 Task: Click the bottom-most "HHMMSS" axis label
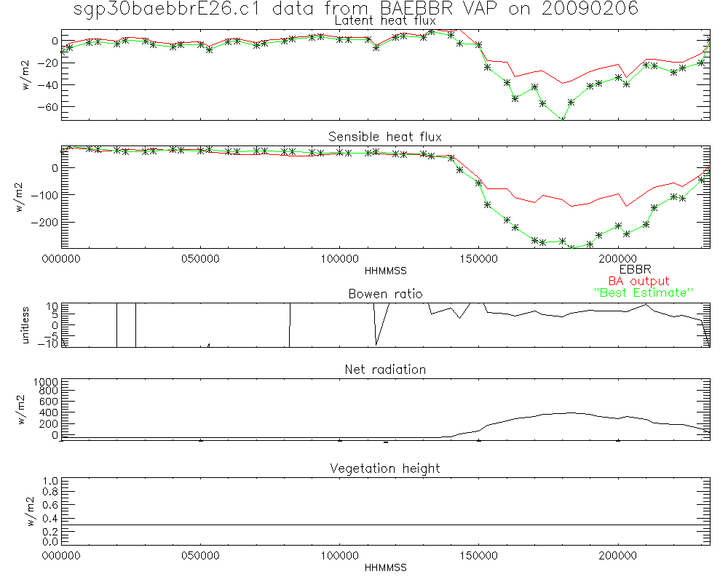point(385,567)
